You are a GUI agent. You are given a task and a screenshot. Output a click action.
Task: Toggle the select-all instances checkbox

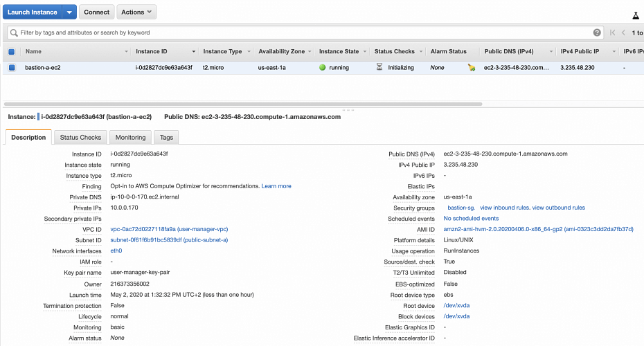click(x=11, y=51)
